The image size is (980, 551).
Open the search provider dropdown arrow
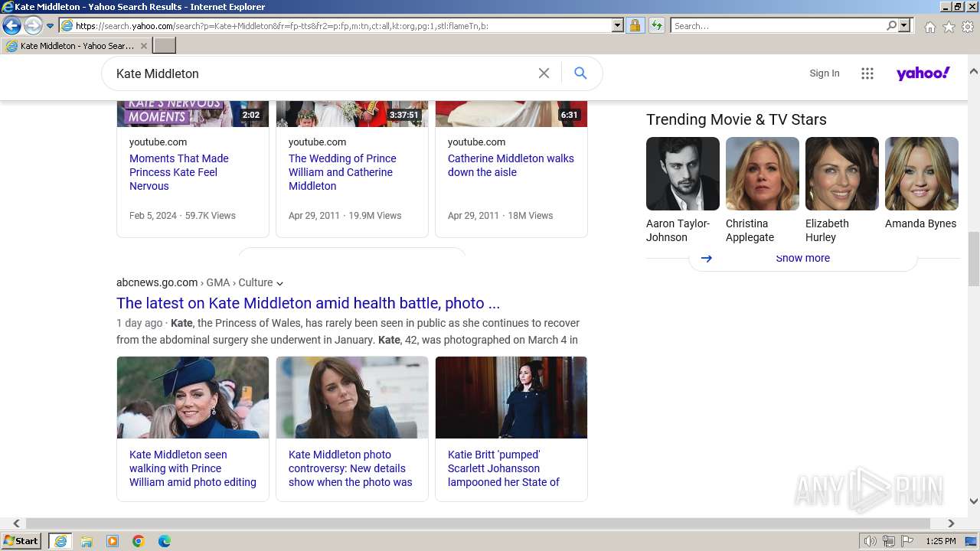point(904,25)
